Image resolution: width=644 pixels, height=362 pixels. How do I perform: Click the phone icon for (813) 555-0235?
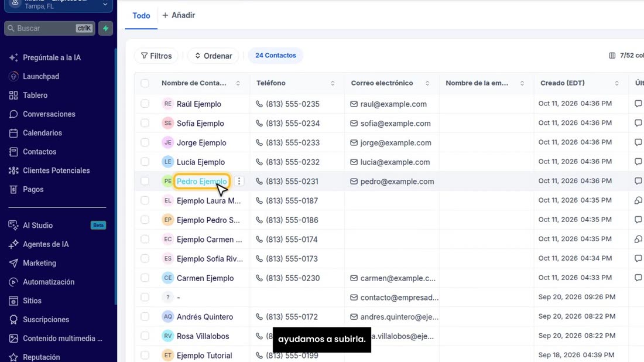pyautogui.click(x=259, y=104)
